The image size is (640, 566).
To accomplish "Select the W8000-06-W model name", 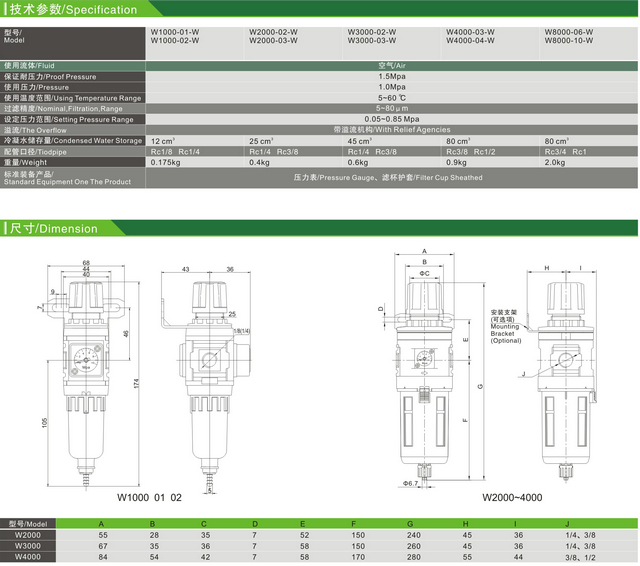I will pyautogui.click(x=568, y=32).
